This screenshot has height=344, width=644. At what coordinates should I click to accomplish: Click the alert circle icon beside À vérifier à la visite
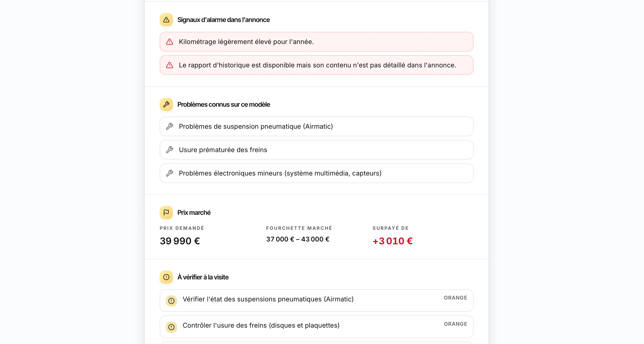(x=166, y=277)
